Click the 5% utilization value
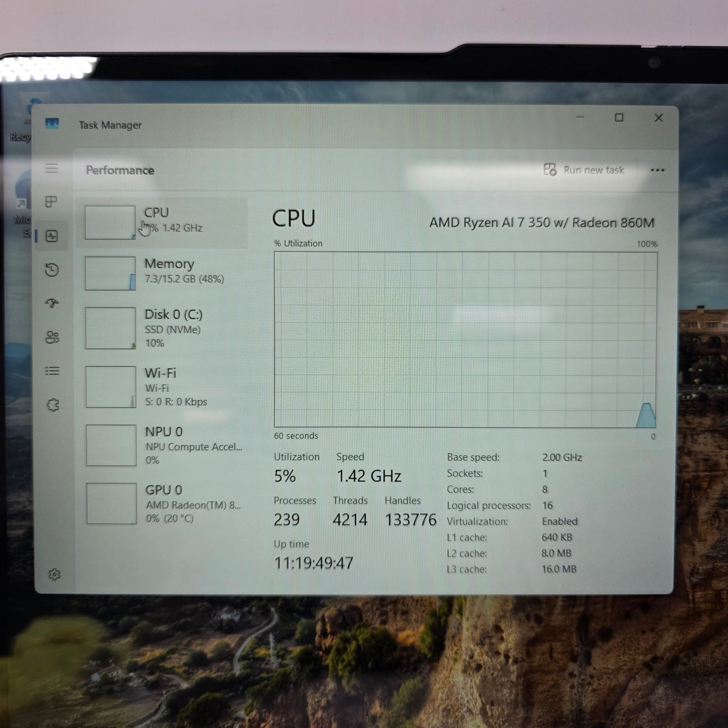This screenshot has height=728, width=728. tap(285, 476)
